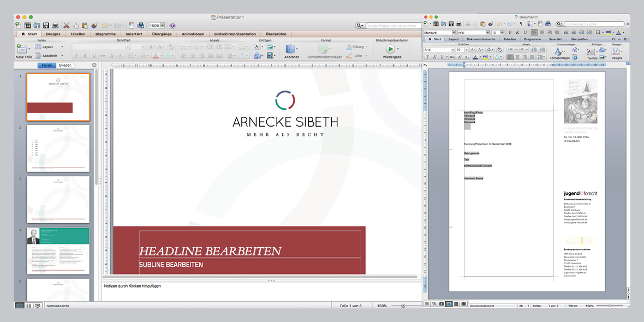Screen dimensions: 644x322
Task: Open the 150% zoom dropdown in PowerPoint
Action: pos(162,26)
